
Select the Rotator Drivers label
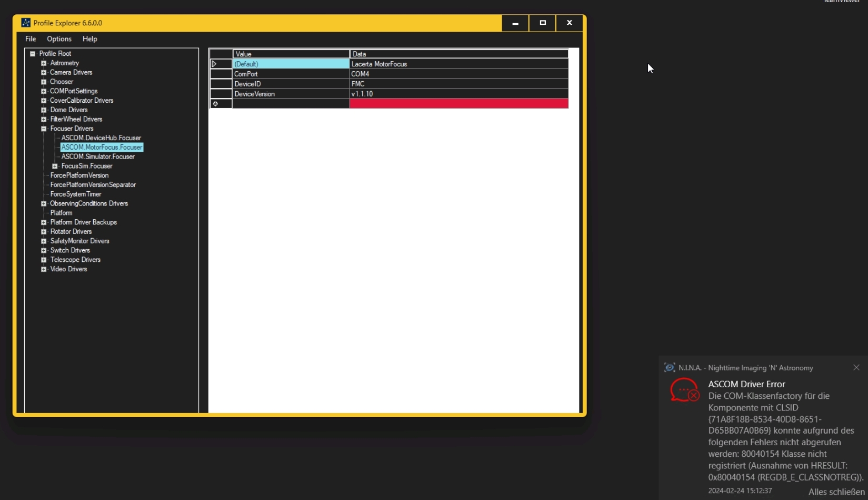pos(71,232)
